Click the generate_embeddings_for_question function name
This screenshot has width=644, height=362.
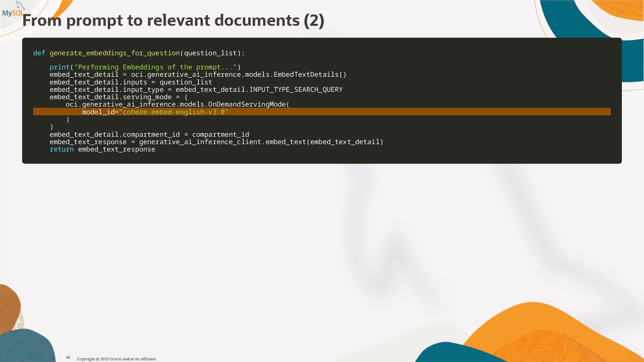coord(115,53)
